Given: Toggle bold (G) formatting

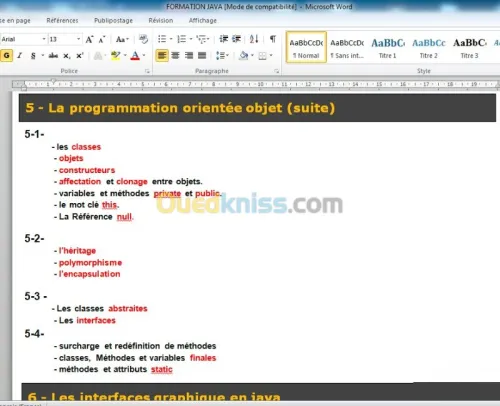Looking at the screenshot, I should pos(6,55).
